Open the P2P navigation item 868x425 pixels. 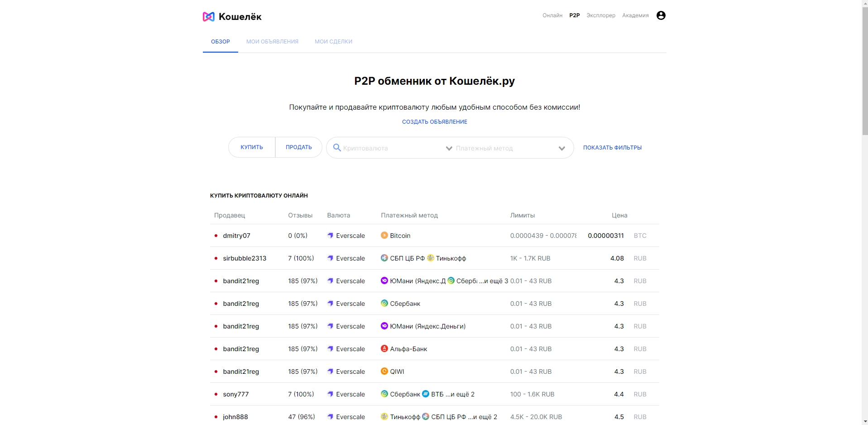[x=575, y=15]
